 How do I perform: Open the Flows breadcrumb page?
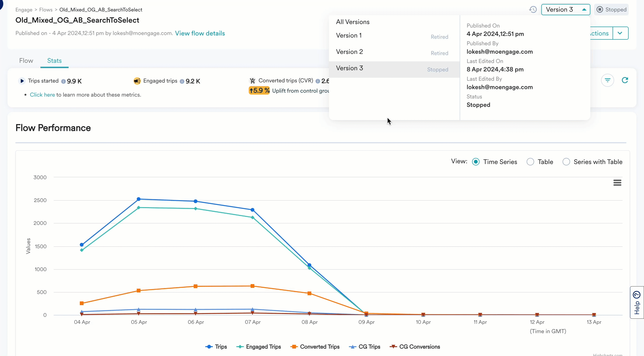46,10
